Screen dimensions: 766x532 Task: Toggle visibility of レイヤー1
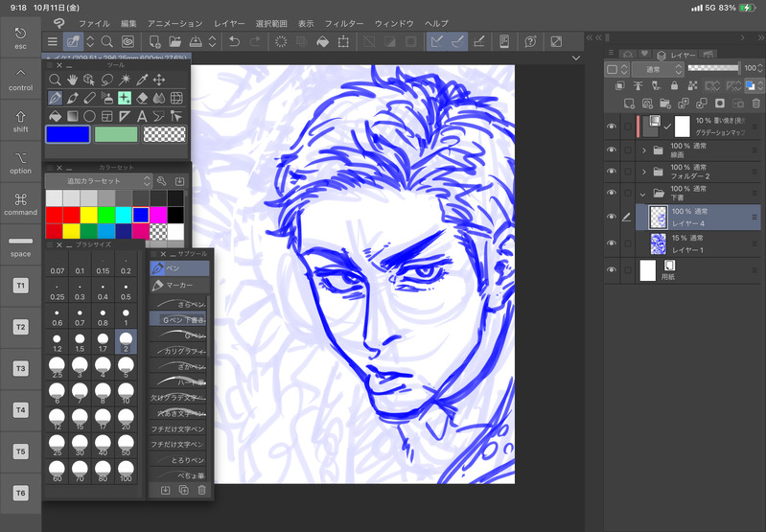coord(612,243)
